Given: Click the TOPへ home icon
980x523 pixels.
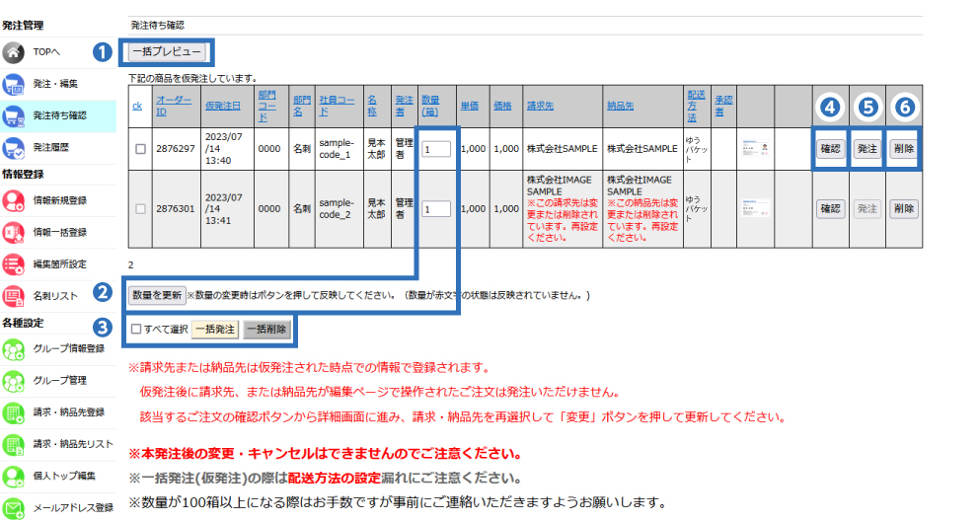Looking at the screenshot, I should click(14, 51).
